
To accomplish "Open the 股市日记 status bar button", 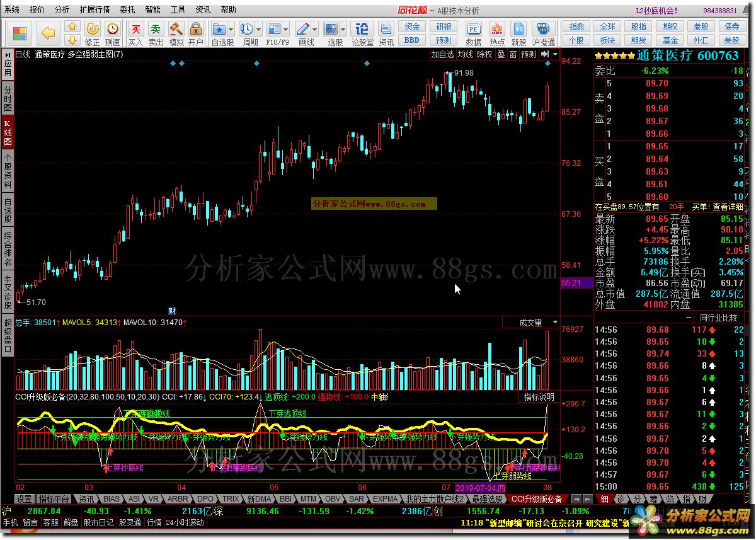I will click(x=99, y=522).
